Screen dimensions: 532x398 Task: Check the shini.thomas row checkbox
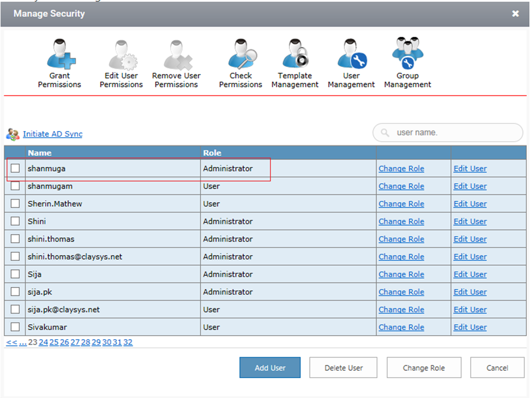point(15,239)
